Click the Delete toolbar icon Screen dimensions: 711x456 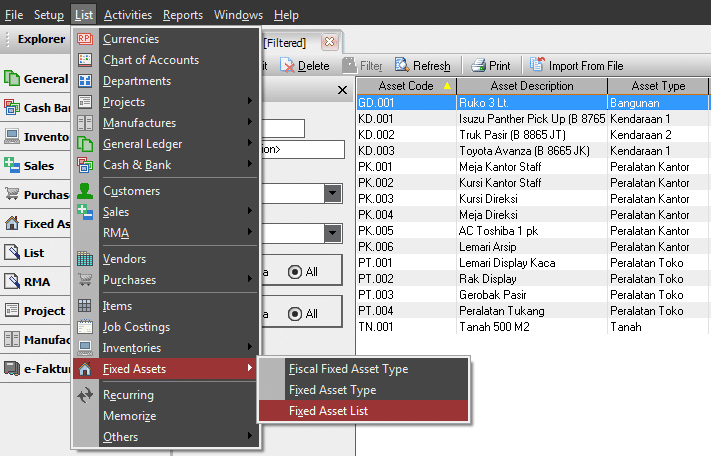[x=288, y=66]
